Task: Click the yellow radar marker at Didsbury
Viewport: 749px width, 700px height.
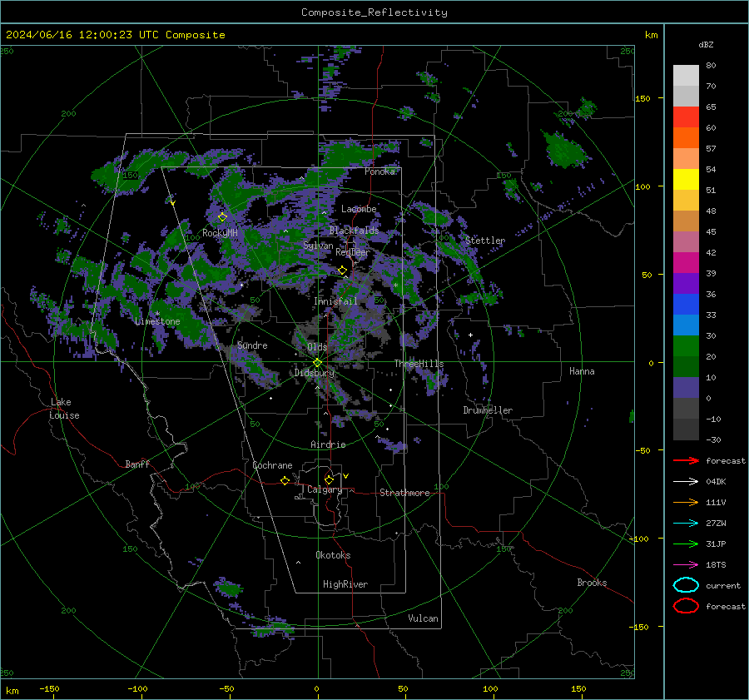Action: [x=318, y=363]
